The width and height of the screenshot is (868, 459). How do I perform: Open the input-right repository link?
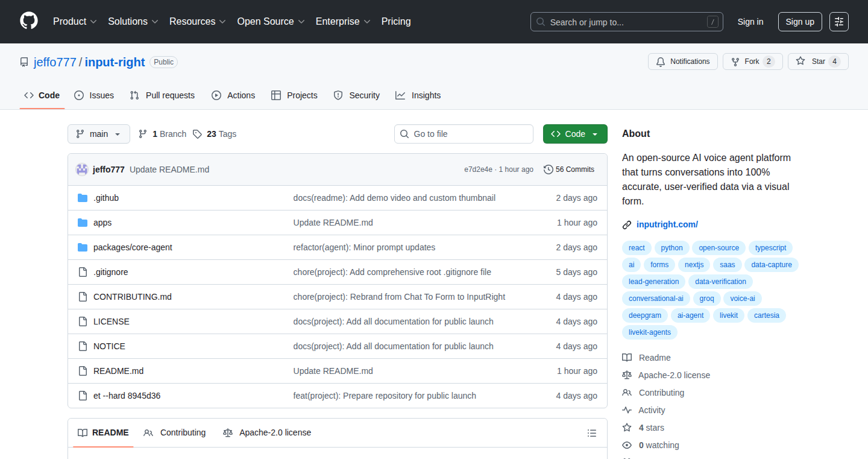pos(115,62)
